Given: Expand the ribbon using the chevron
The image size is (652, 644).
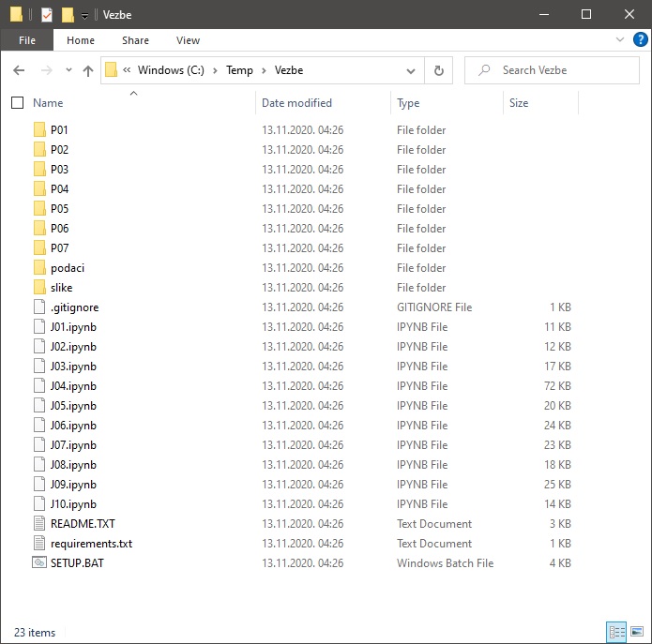Looking at the screenshot, I should [619, 40].
